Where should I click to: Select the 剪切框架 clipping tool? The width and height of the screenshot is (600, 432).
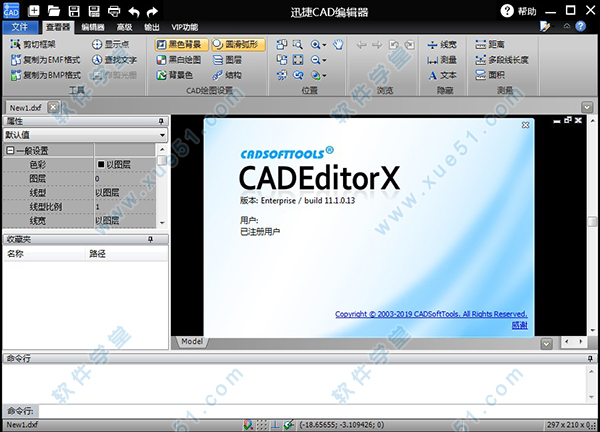click(33, 44)
